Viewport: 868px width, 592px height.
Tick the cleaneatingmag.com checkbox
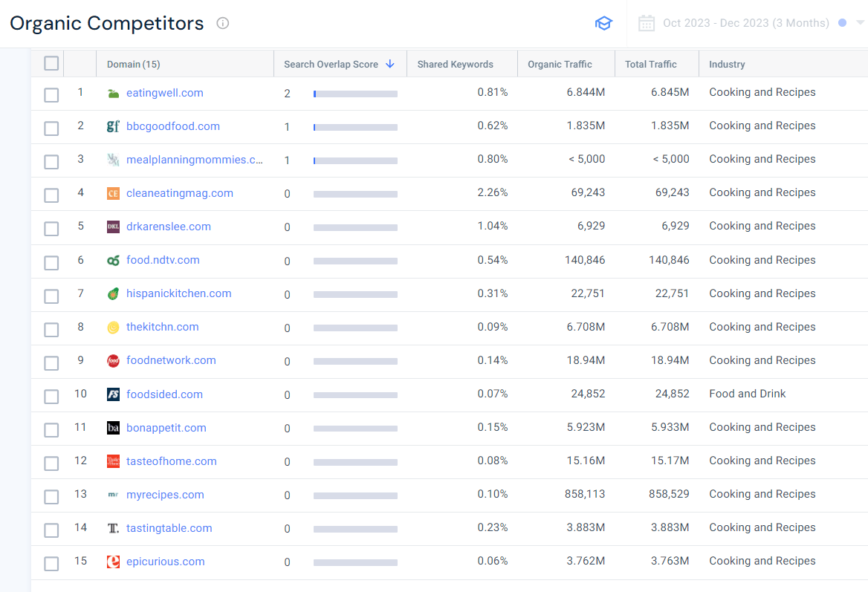(51, 195)
